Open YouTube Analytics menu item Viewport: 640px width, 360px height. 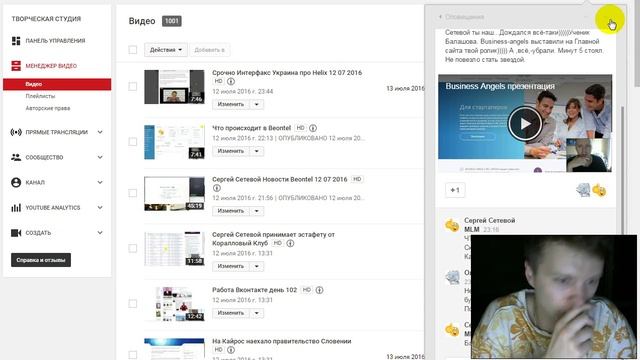53,208
